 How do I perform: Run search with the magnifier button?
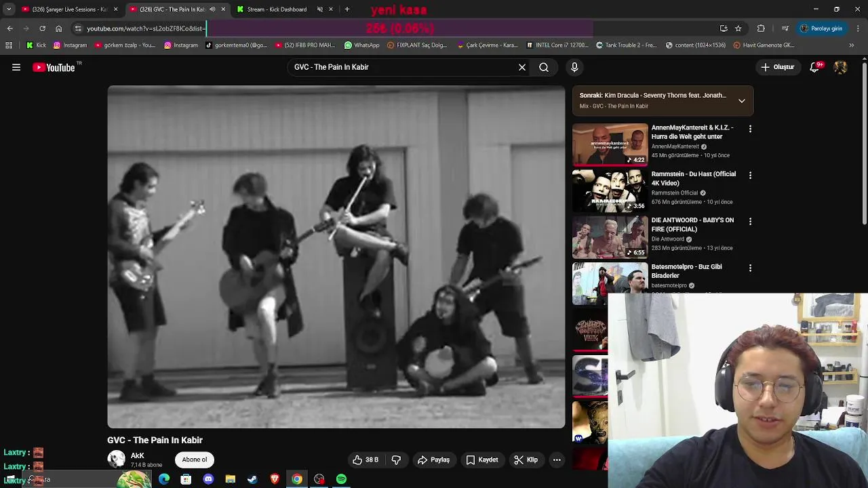coord(544,67)
